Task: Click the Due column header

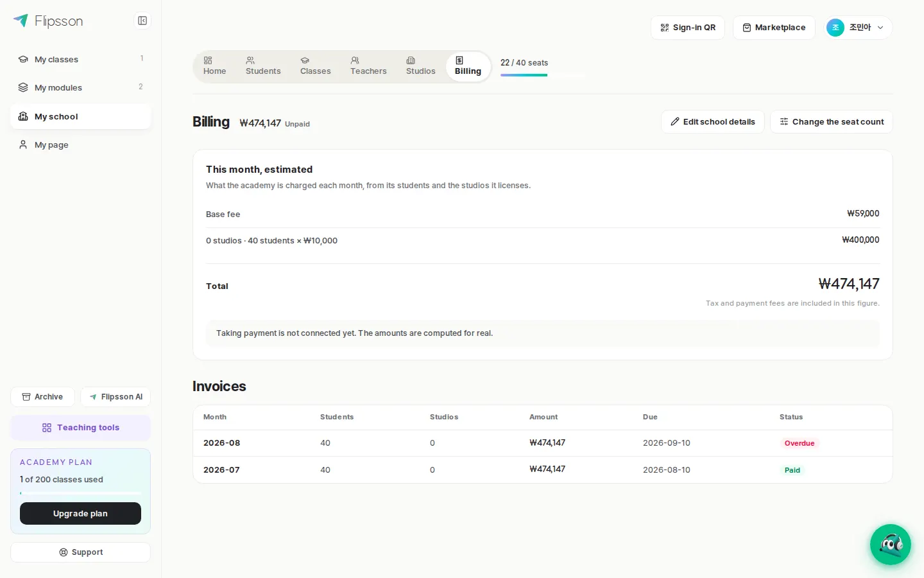Action: click(x=650, y=417)
